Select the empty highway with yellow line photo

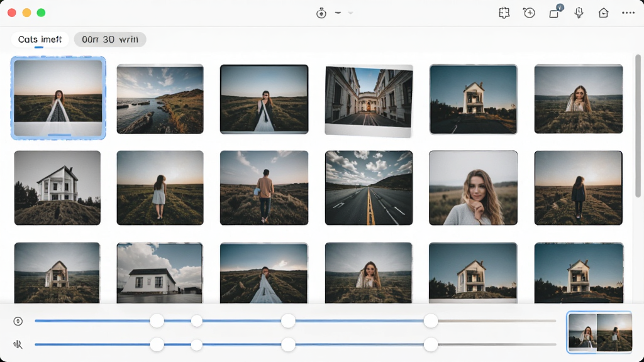click(369, 187)
